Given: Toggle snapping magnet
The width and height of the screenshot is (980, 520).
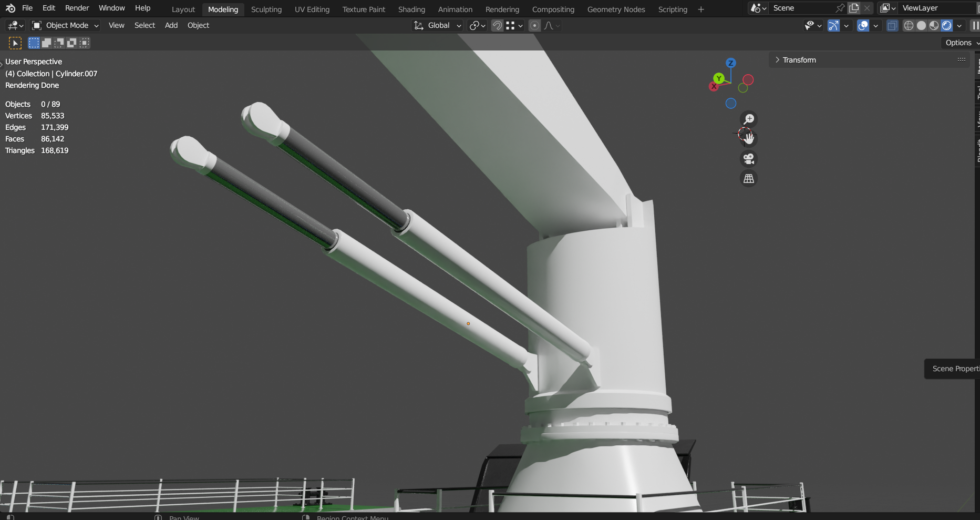Looking at the screenshot, I should tap(497, 25).
